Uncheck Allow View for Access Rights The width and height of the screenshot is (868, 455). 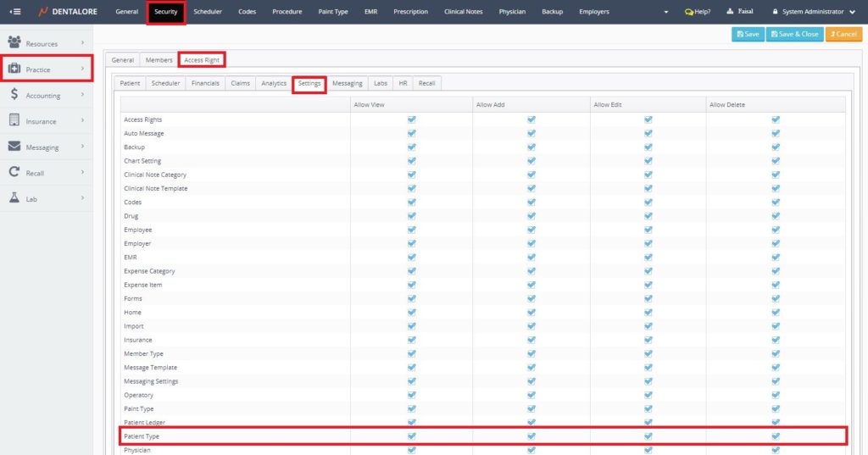pos(412,119)
